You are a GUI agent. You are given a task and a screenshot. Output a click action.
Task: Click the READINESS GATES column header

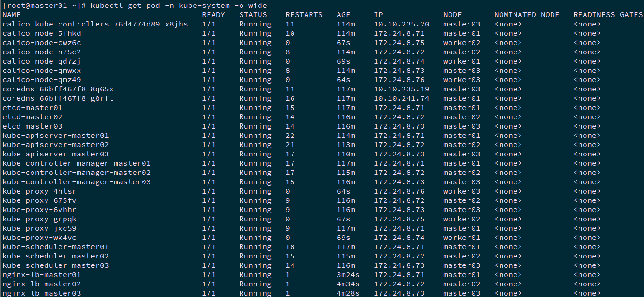[x=608, y=15]
